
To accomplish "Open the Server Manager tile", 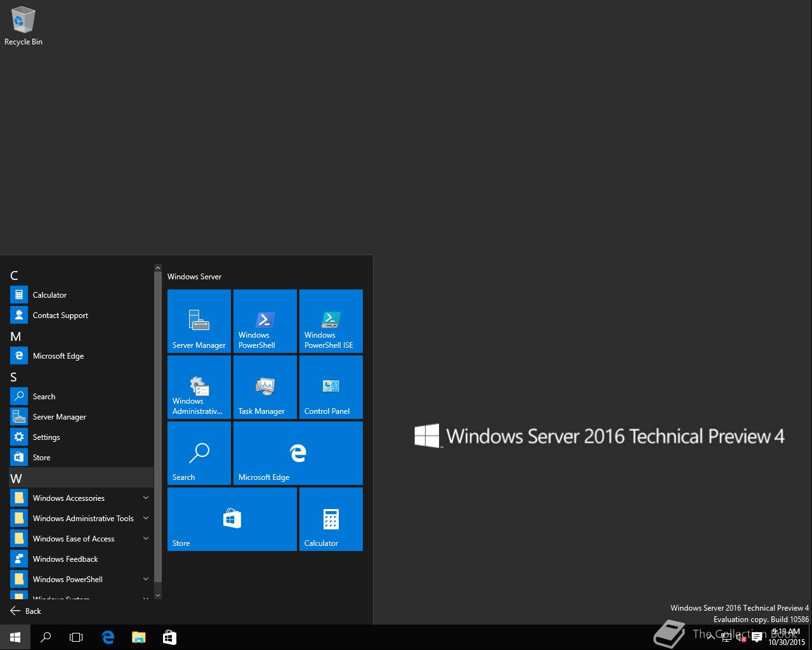I will [199, 321].
